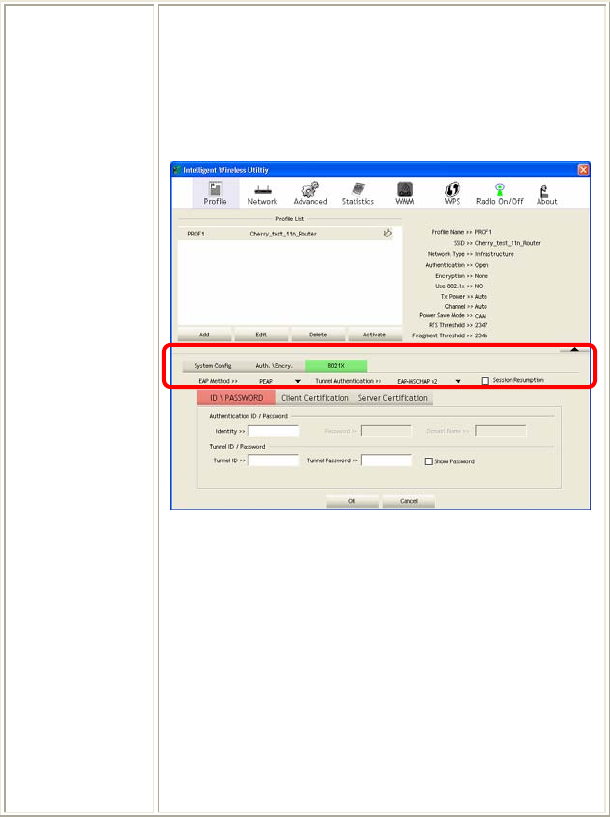Select the ID \ PASSWORD tab
Image resolution: width=610 pixels, height=817 pixels.
[x=236, y=398]
